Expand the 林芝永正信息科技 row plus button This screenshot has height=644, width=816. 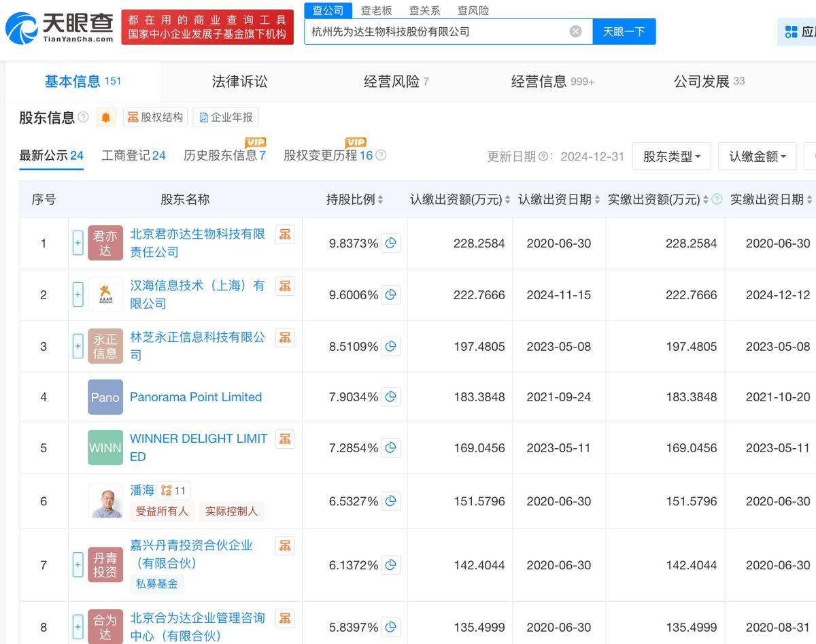coord(78,346)
